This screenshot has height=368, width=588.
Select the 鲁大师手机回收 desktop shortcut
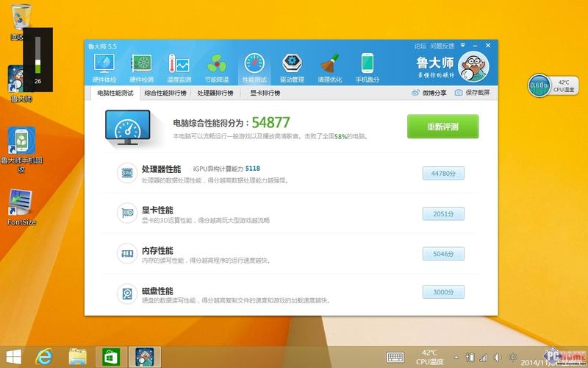coord(21,149)
